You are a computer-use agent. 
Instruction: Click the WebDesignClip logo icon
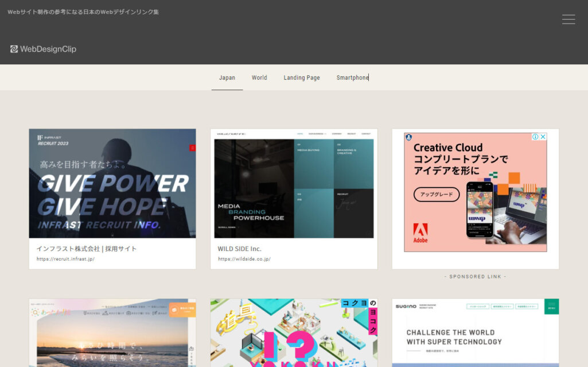[x=14, y=49]
